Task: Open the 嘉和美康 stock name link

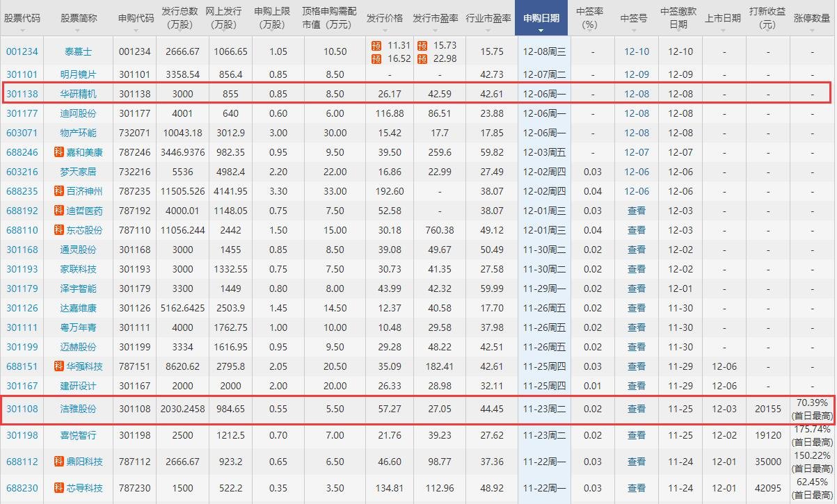Action: [x=84, y=152]
